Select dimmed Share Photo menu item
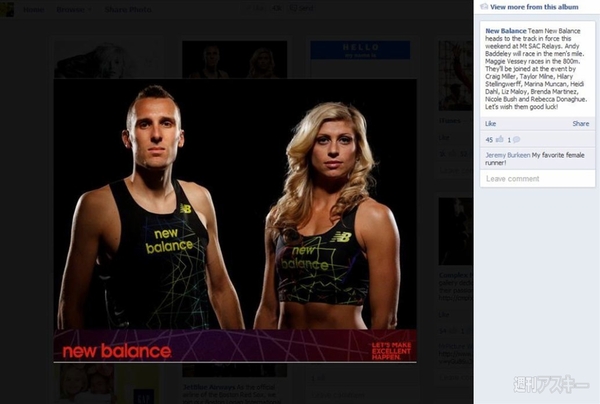The image size is (600, 404). click(x=128, y=10)
